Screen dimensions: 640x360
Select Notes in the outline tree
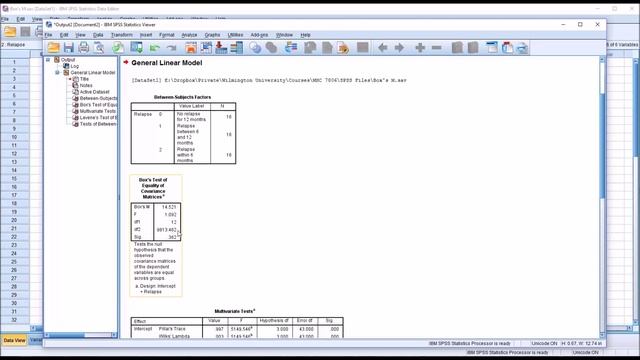tap(86, 85)
